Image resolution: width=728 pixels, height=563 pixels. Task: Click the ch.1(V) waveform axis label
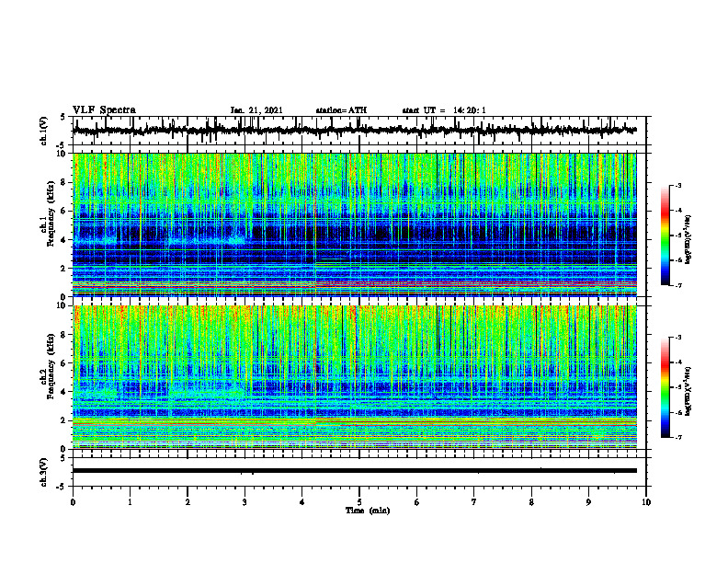click(43, 131)
